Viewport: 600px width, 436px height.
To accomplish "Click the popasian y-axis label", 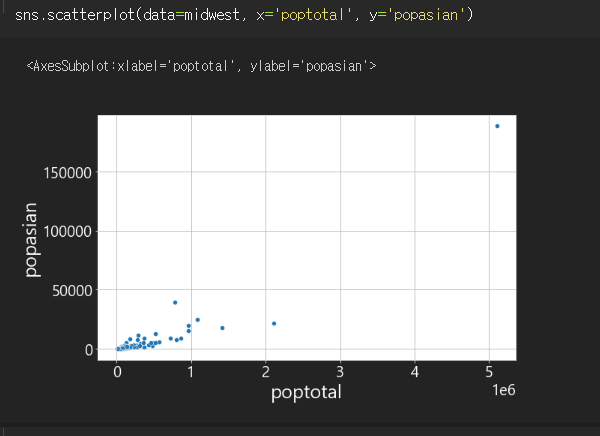I will coord(30,240).
